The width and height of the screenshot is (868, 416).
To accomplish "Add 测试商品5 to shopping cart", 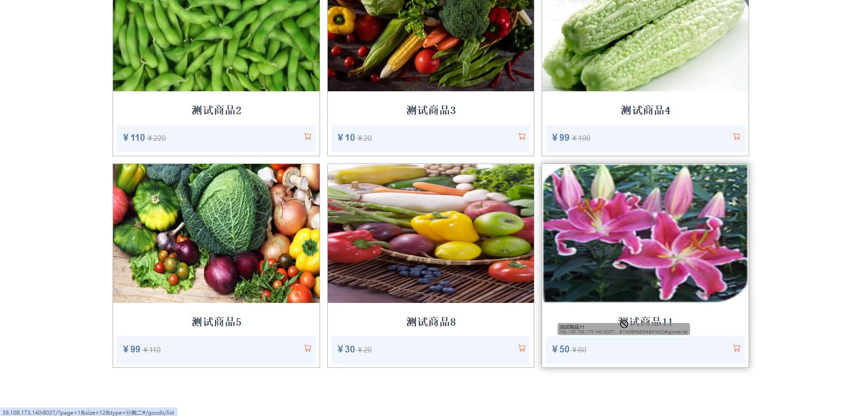I will click(x=307, y=348).
